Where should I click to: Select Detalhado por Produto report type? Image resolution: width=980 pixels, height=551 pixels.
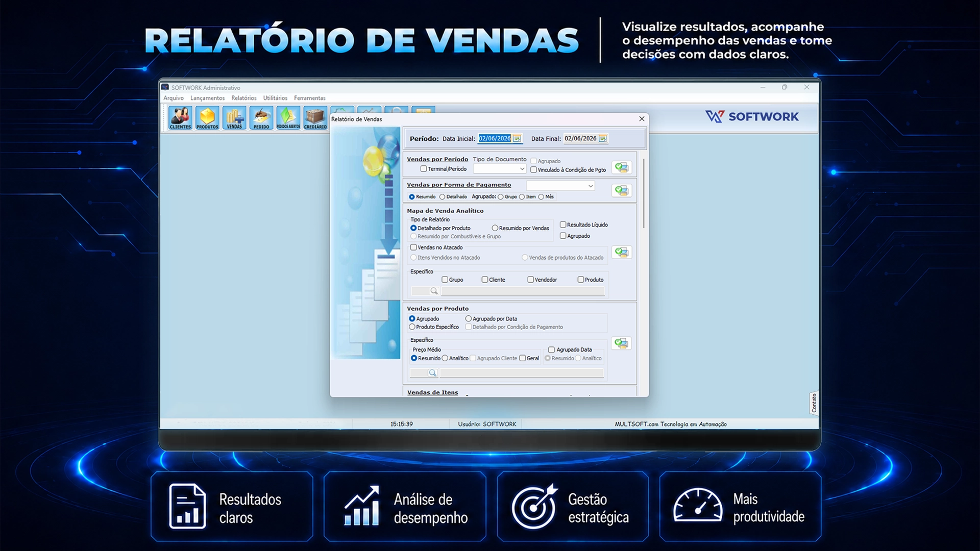click(413, 228)
